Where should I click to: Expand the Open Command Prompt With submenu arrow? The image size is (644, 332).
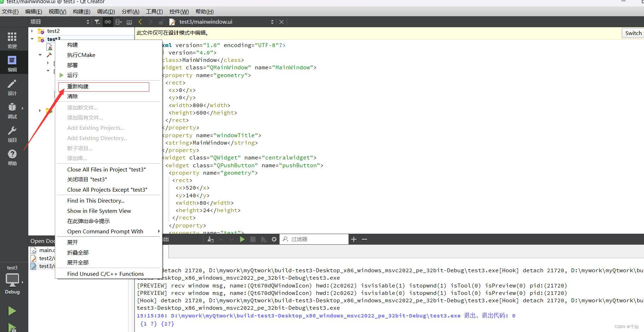point(159,231)
